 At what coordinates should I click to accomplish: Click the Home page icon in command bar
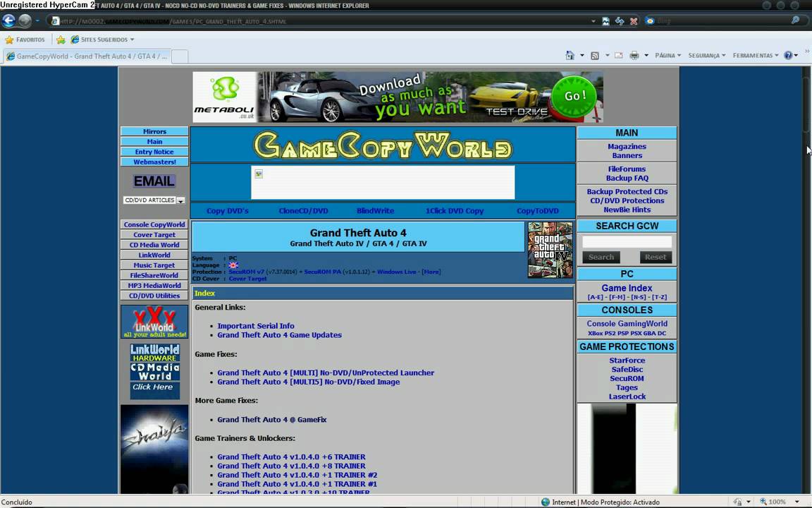(570, 56)
